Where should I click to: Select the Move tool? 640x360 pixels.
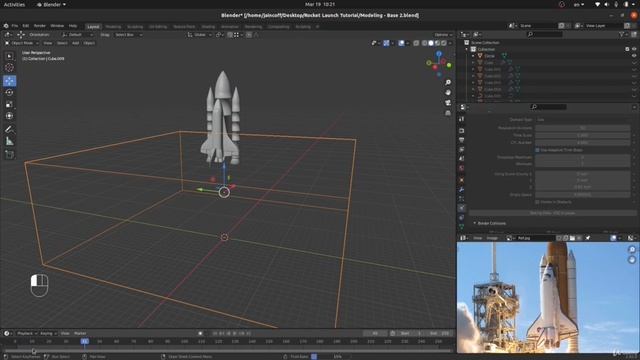(9, 81)
